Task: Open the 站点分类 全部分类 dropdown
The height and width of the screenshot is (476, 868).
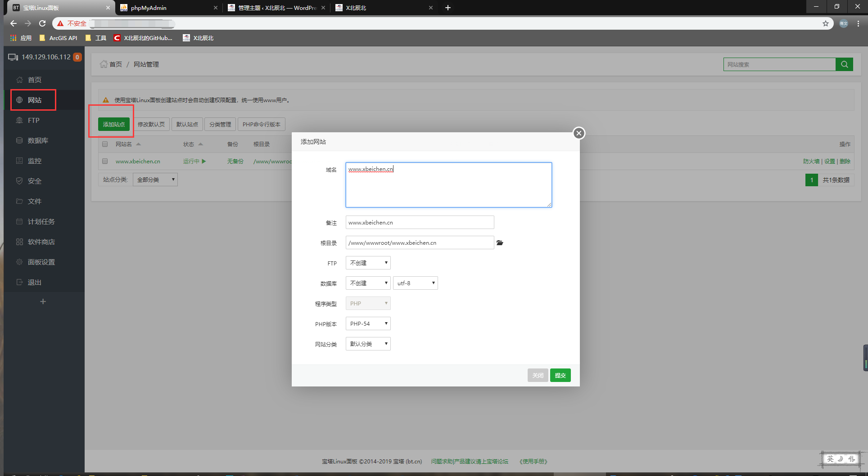Action: coord(155,180)
